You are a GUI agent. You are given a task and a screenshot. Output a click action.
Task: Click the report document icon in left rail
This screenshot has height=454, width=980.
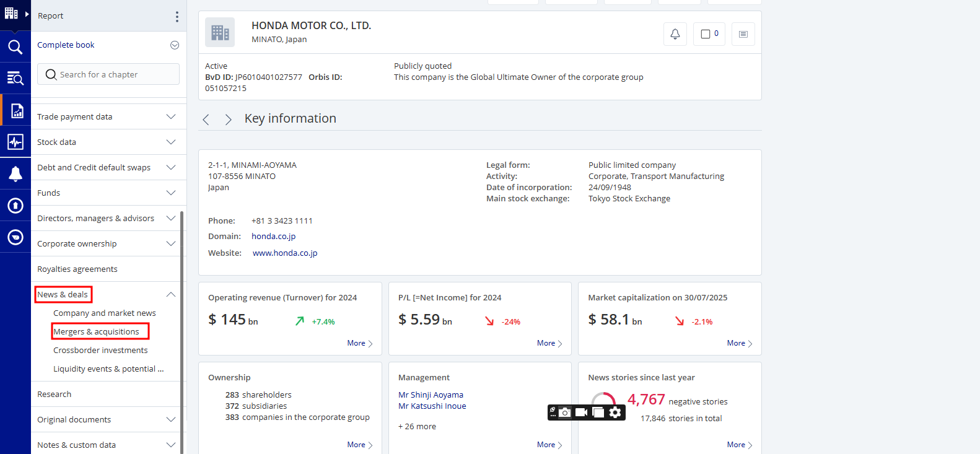(17, 111)
